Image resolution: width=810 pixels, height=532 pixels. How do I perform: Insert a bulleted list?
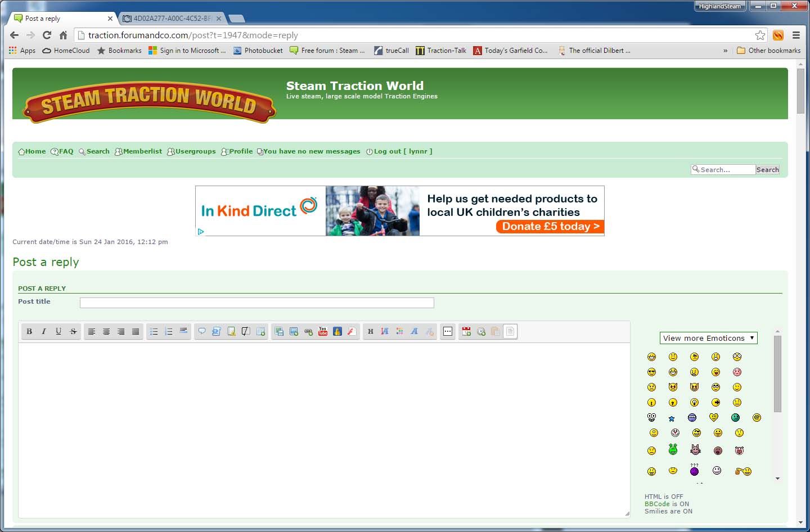tap(154, 331)
